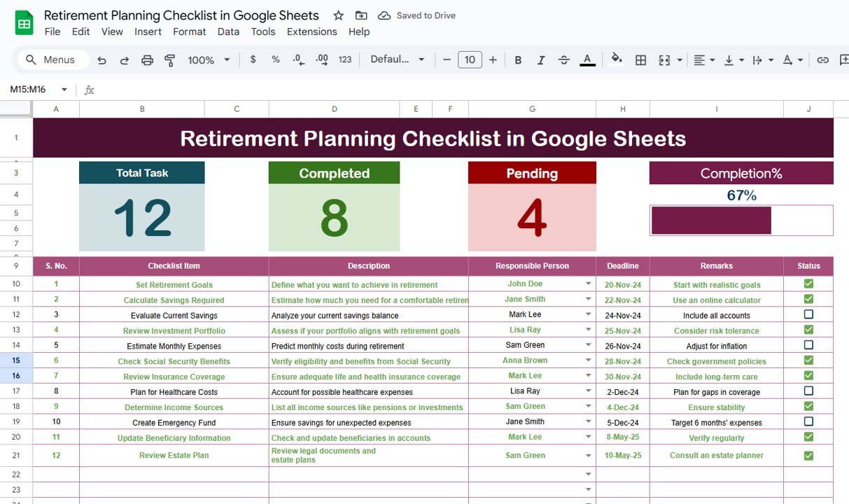Select column G header

(532, 108)
